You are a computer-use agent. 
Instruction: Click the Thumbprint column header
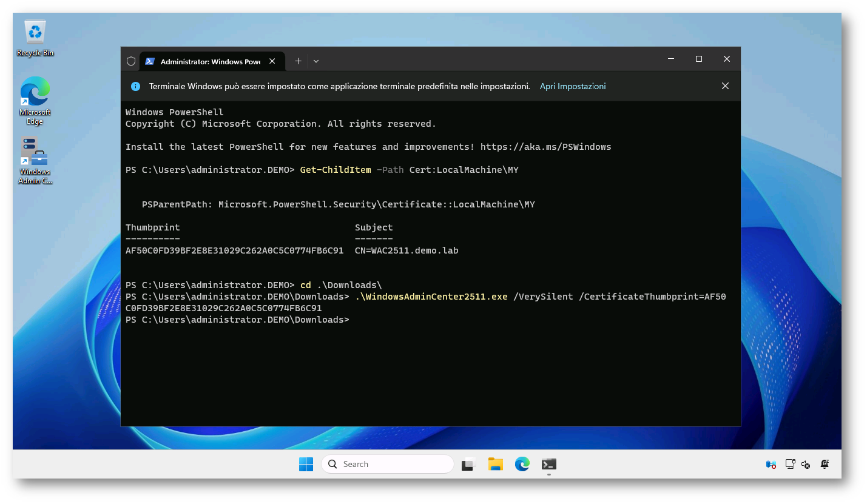pos(153,227)
